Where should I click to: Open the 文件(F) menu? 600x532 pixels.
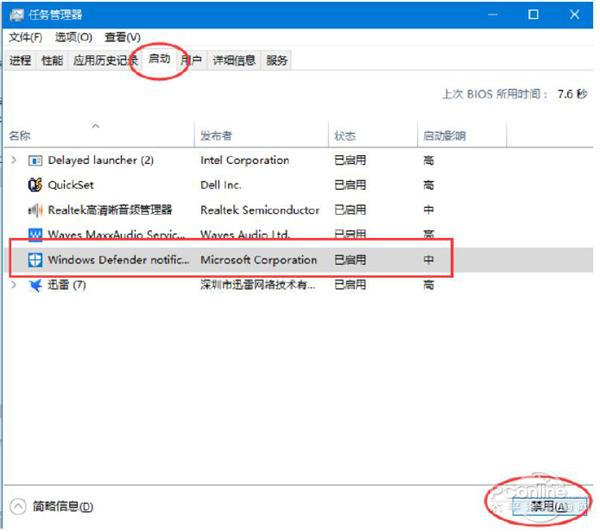point(26,37)
